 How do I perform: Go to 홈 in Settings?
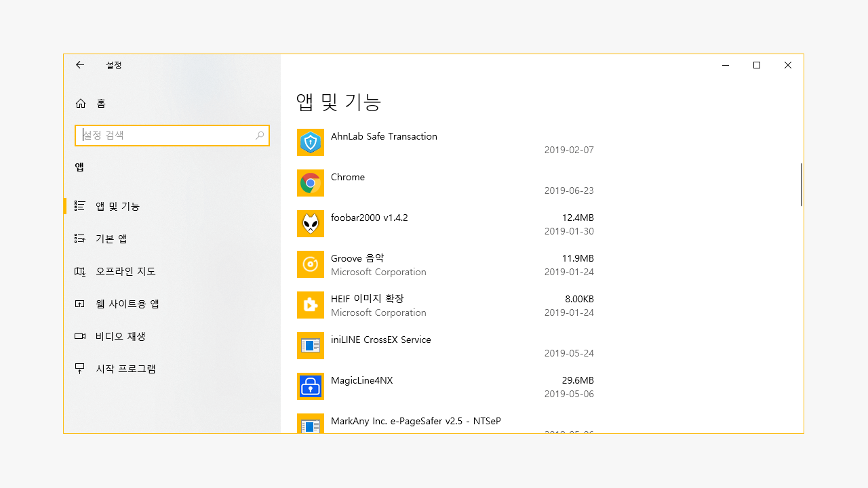(172, 104)
